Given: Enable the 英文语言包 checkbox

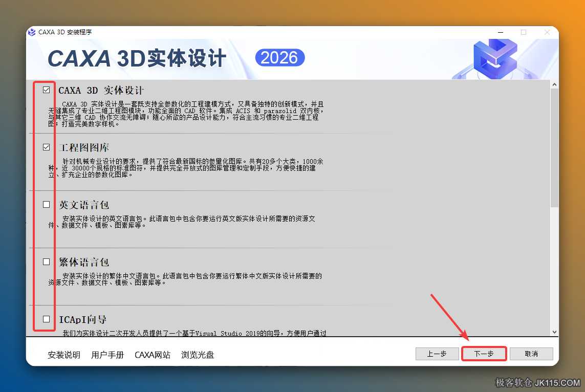Looking at the screenshot, I should (46, 204).
